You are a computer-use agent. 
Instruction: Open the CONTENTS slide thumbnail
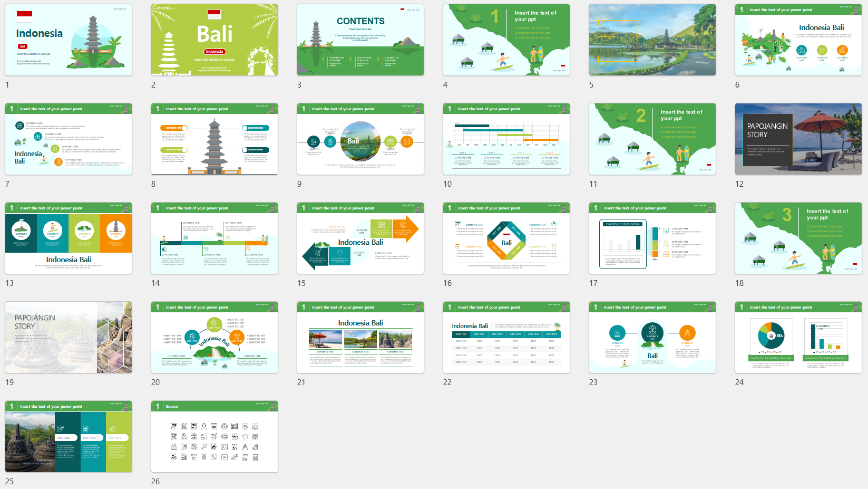click(x=360, y=40)
